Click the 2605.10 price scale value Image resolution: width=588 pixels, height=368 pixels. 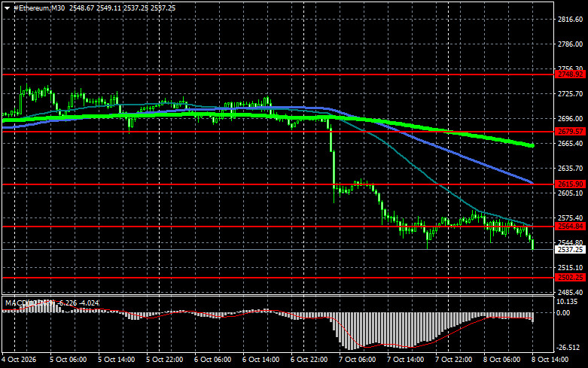pyautogui.click(x=571, y=193)
